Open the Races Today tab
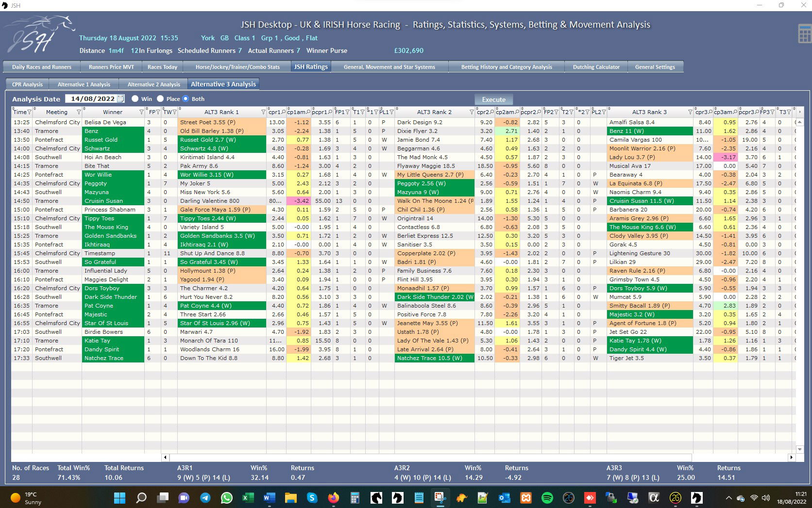This screenshot has height=508, width=812. [162, 67]
